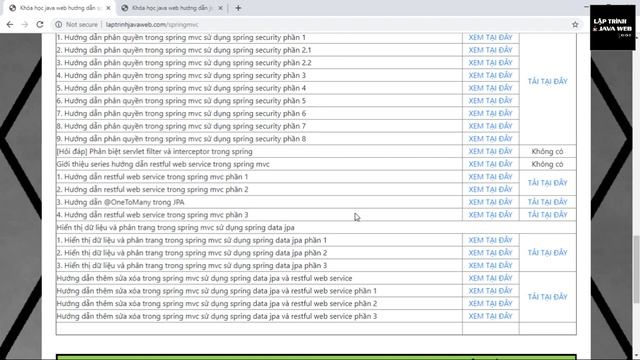Click text '2. Hiển thị dữ liệu và phân trang ... phần 2'
Screen dimensions: 640x360
[192, 253]
